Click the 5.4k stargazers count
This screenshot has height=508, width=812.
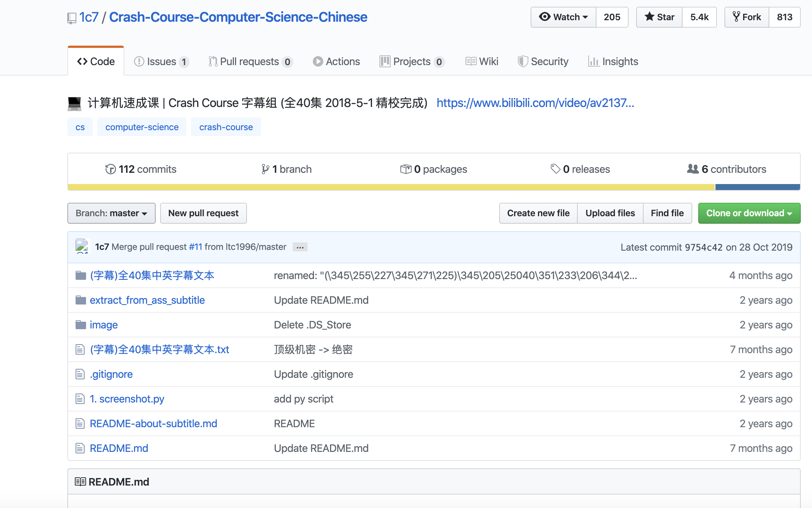coord(699,17)
